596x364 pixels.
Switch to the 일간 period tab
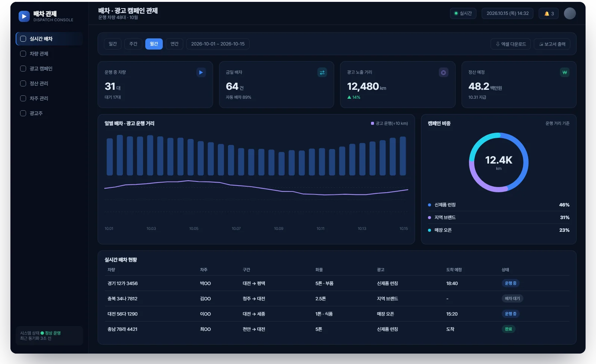pos(113,44)
